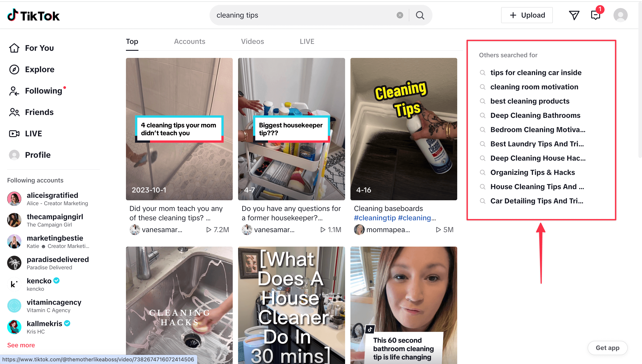Viewport: 642px width, 364px height.
Task: Open Explore compass icon
Action: (x=14, y=70)
